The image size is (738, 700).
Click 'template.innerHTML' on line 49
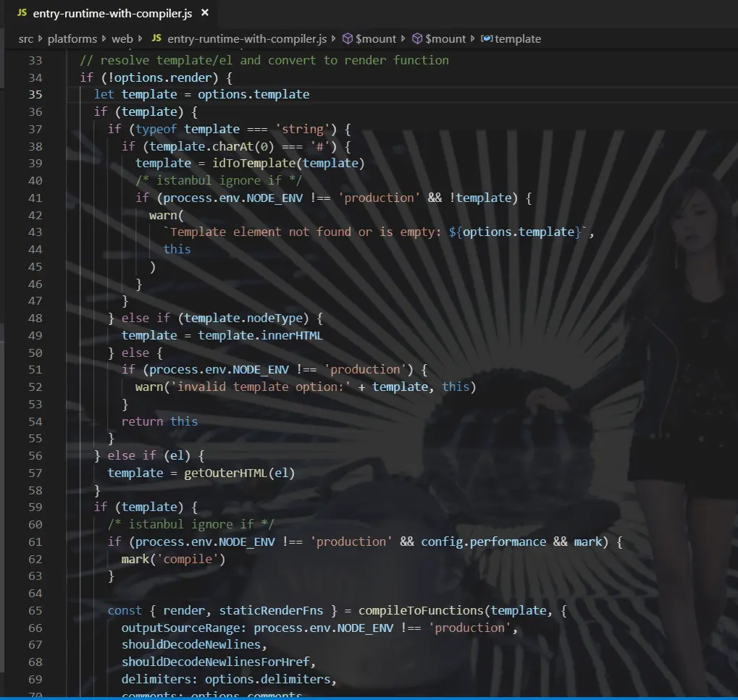click(x=260, y=335)
